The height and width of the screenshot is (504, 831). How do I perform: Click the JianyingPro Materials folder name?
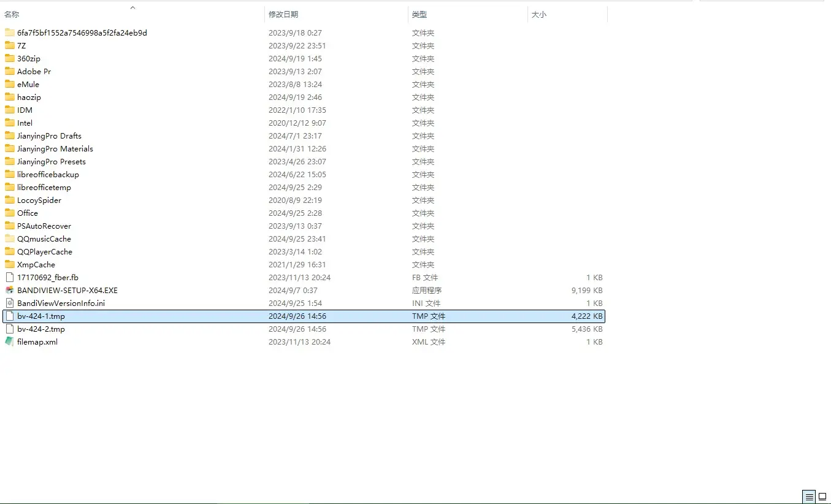(x=55, y=149)
